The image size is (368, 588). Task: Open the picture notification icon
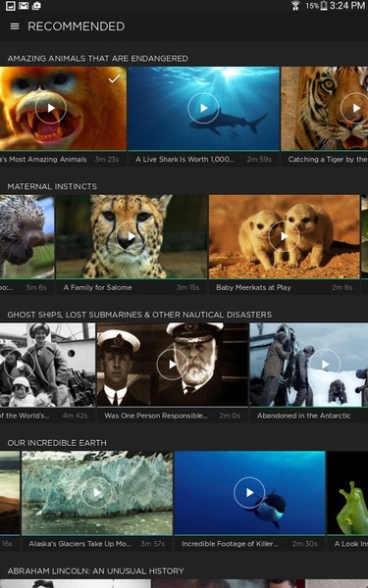[x=11, y=6]
